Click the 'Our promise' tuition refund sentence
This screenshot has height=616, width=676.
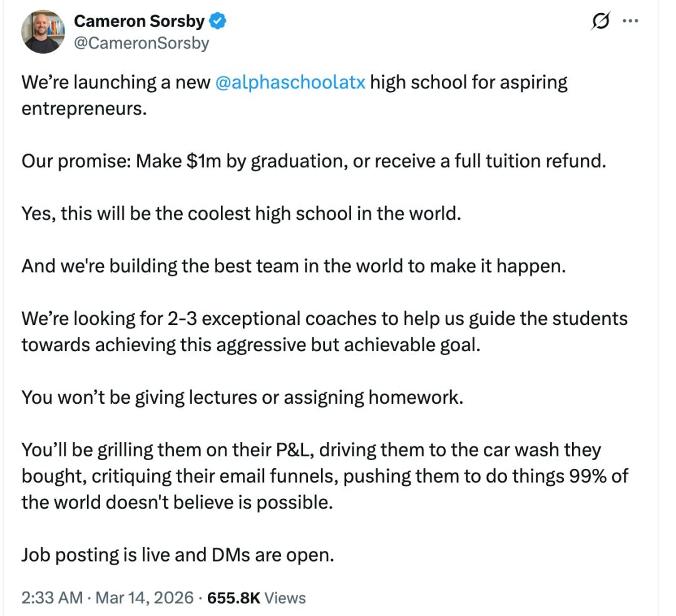(314, 161)
